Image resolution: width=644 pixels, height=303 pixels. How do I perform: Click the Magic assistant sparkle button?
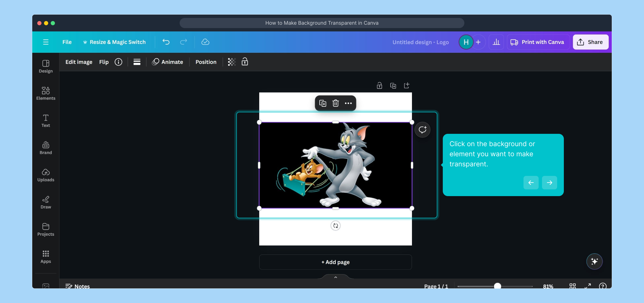click(594, 261)
